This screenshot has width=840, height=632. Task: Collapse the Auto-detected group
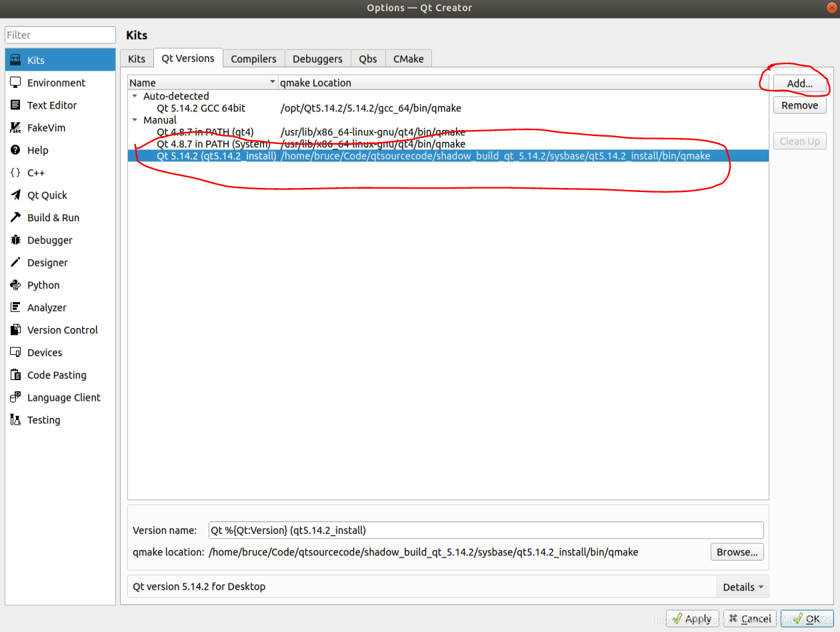(135, 96)
